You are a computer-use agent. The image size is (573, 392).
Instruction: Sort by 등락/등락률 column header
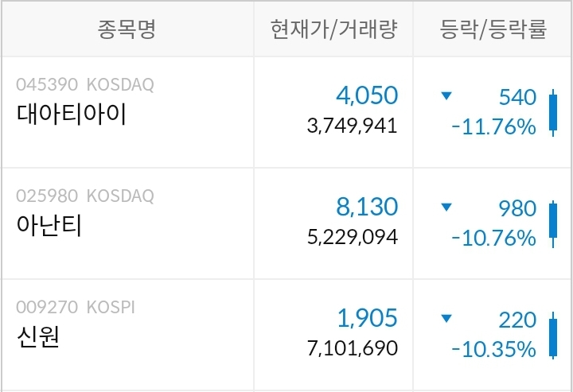(x=493, y=30)
